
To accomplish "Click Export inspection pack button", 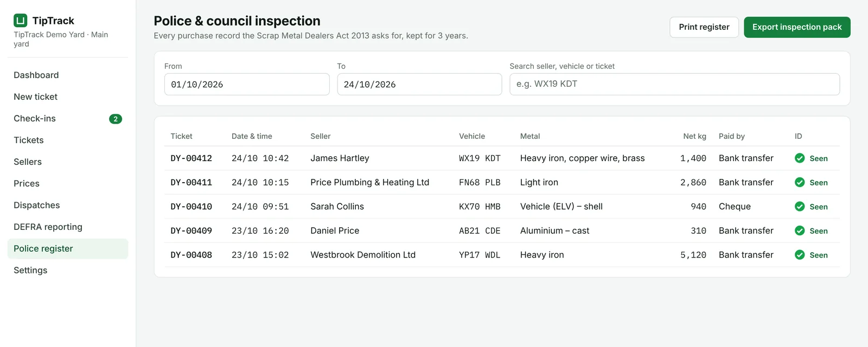I will pyautogui.click(x=797, y=27).
